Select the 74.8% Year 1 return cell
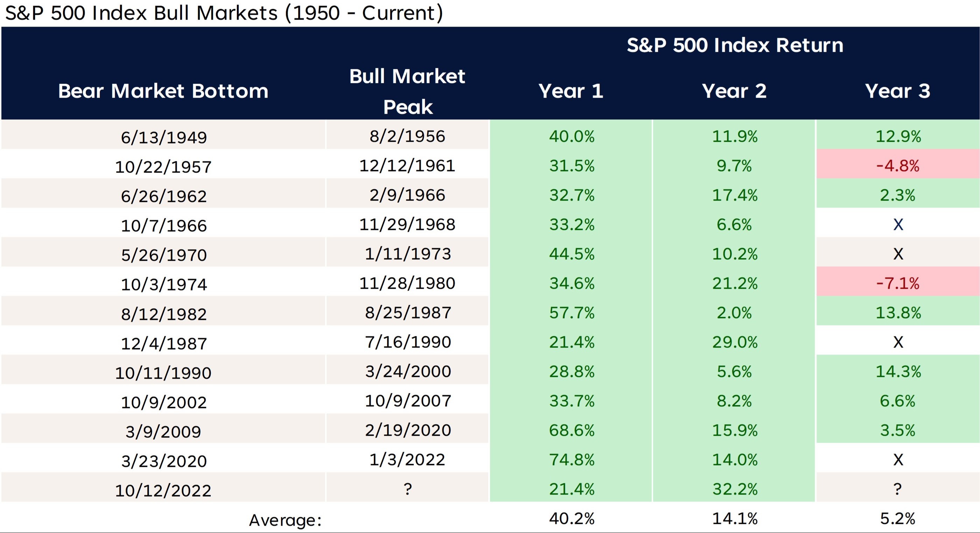This screenshot has width=980, height=533. tap(572, 460)
